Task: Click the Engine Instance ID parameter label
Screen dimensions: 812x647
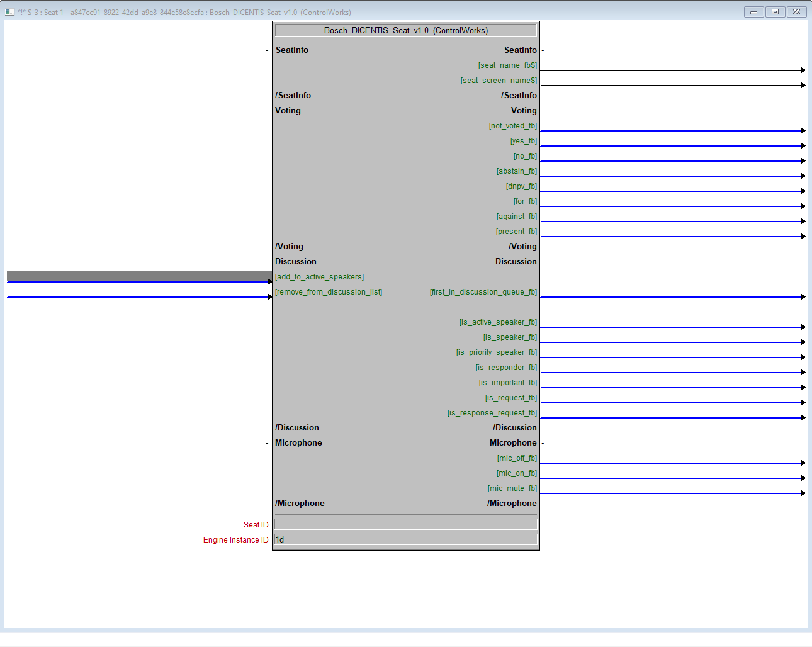Action: point(236,540)
